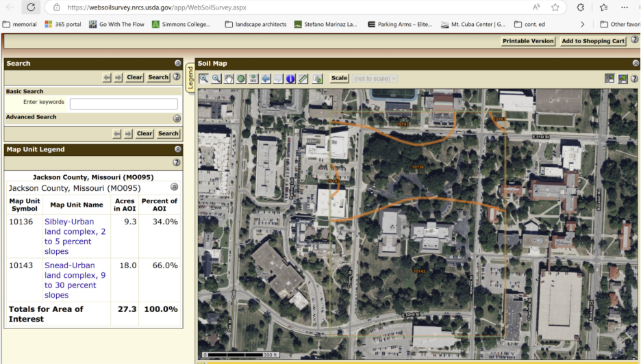Click the Enter keywords search field
Screen dimensions: 641x364
pyautogui.click(x=123, y=104)
